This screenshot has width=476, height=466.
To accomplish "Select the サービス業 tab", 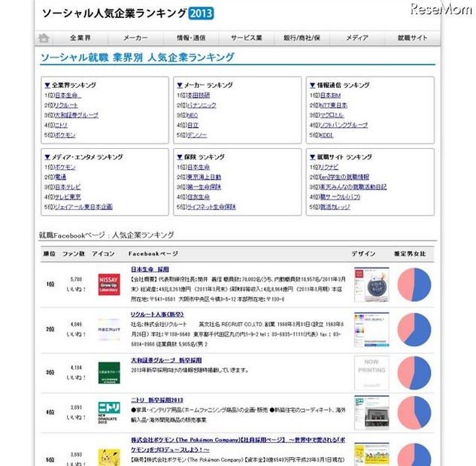I will pyautogui.click(x=247, y=38).
